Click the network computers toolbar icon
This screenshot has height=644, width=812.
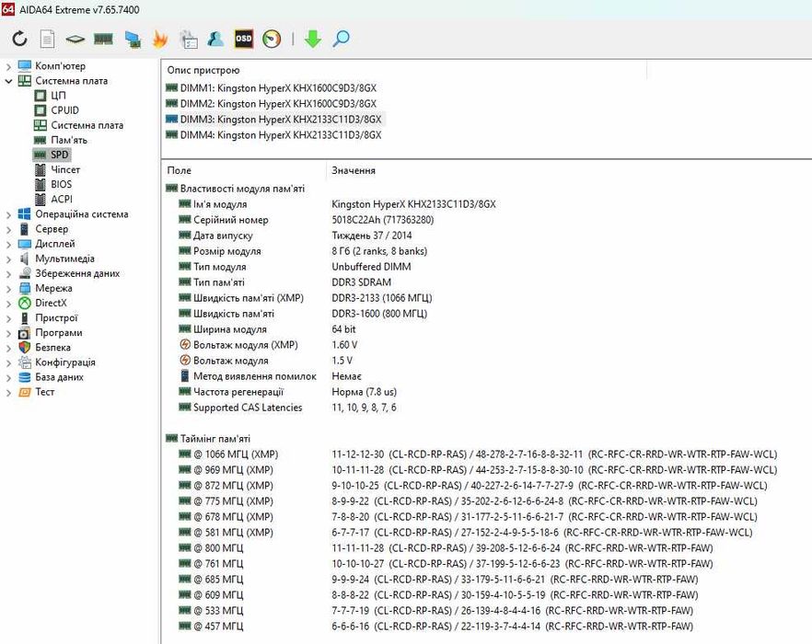(x=133, y=40)
